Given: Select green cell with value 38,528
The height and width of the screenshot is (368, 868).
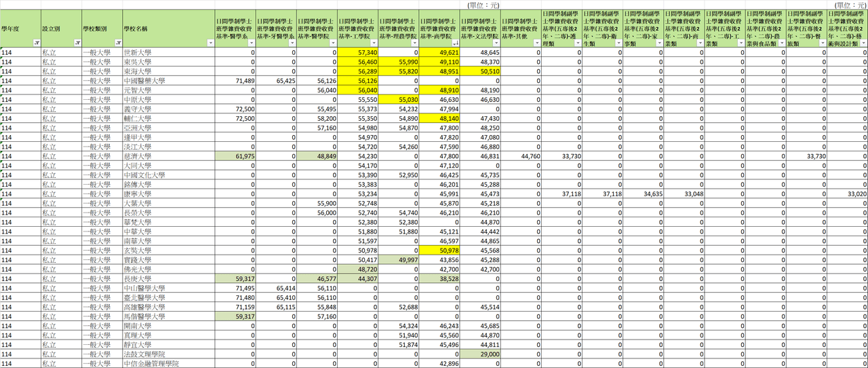Looking at the screenshot, I should tap(439, 279).
